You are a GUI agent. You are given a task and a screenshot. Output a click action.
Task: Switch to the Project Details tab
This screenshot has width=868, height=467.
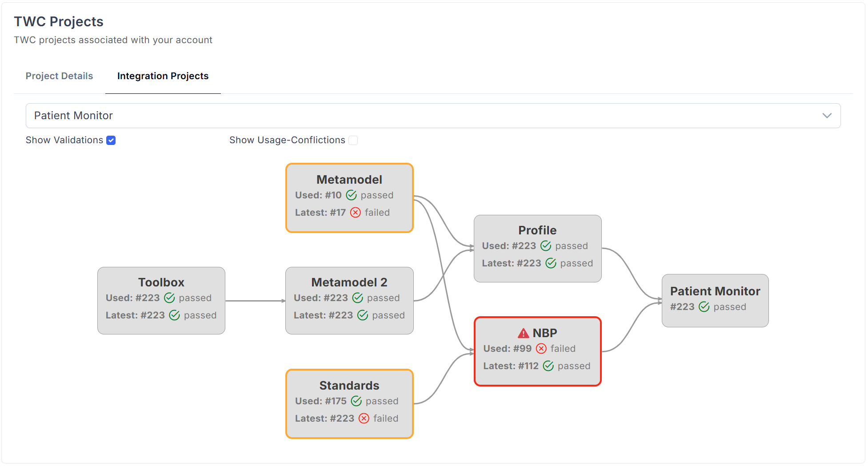click(x=59, y=76)
